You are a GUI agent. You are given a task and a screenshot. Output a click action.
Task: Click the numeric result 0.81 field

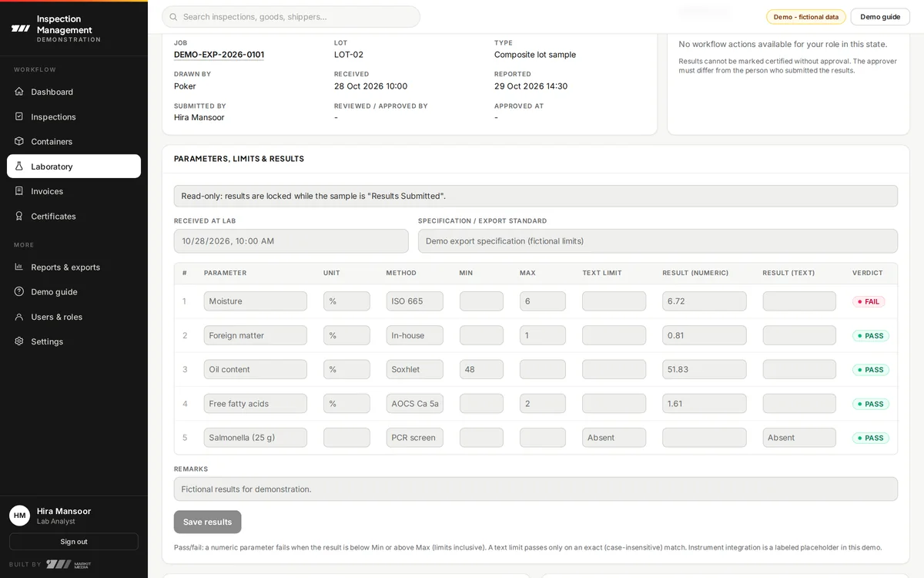coord(704,335)
